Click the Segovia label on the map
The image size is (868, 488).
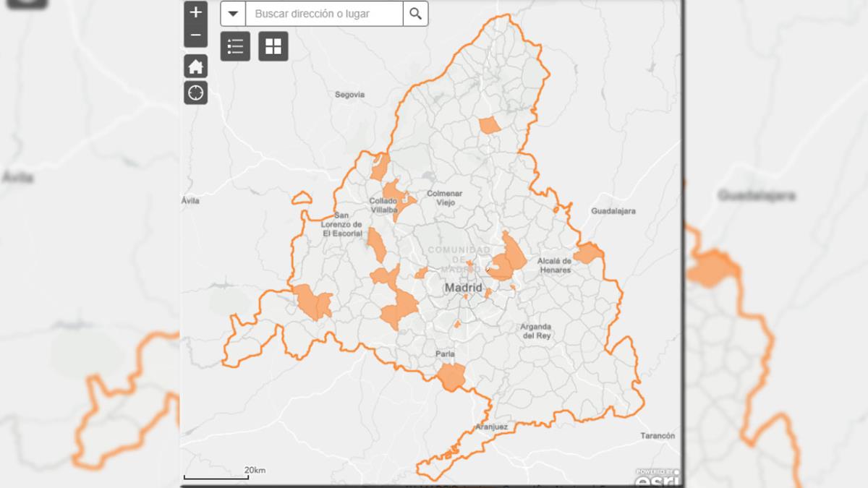[350, 95]
